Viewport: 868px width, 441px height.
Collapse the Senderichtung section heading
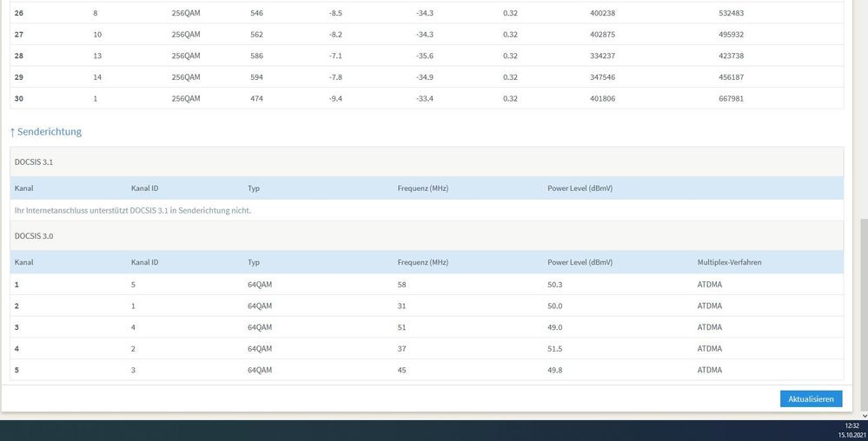(x=46, y=132)
